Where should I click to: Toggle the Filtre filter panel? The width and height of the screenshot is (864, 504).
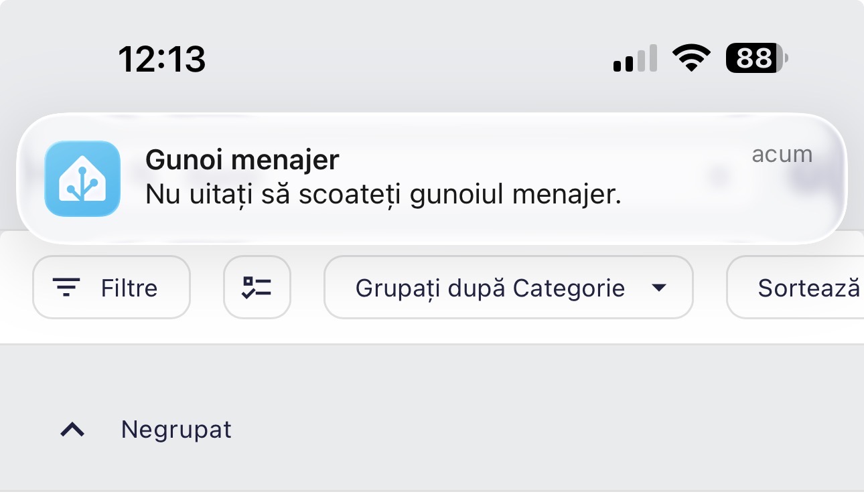pos(111,287)
